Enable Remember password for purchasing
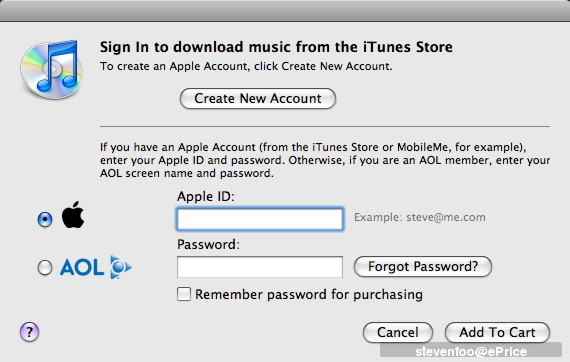Viewport: 570px width, 362px height. (184, 294)
